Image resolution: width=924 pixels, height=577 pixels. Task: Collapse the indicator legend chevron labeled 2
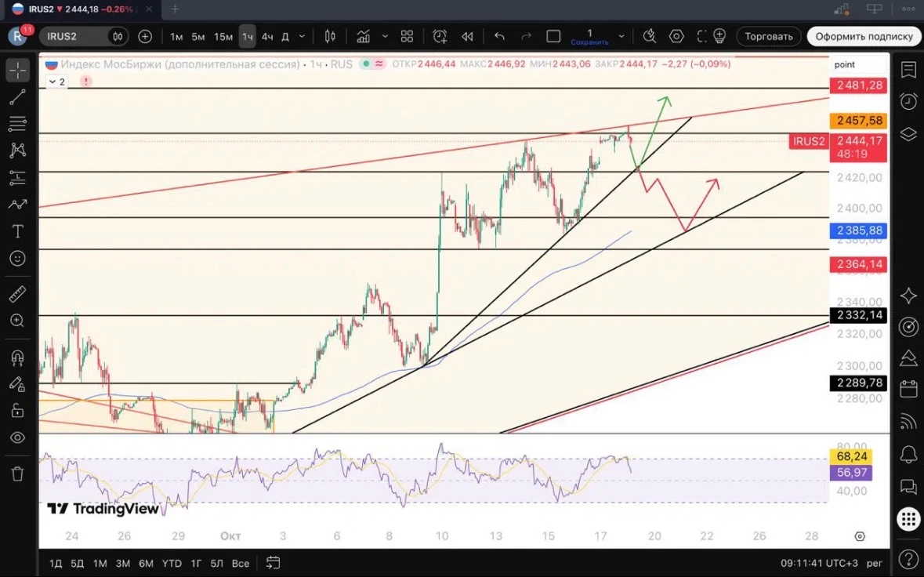click(57, 82)
